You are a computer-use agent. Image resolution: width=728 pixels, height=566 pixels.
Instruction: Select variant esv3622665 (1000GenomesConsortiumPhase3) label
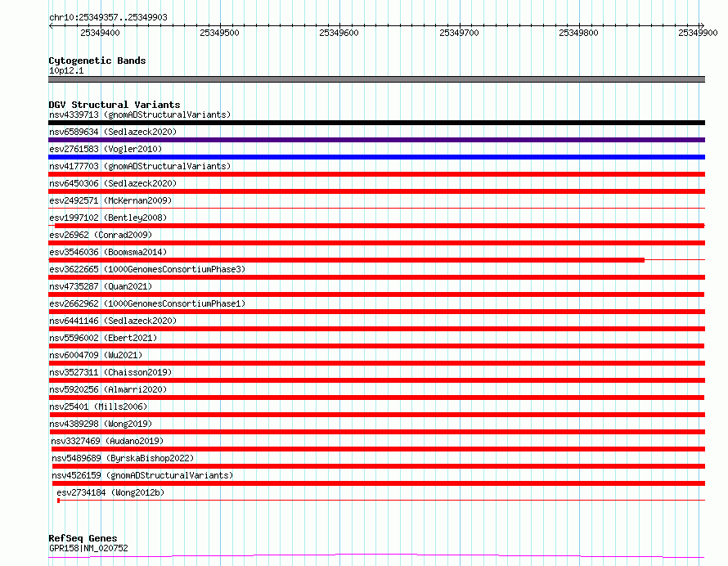(147, 269)
